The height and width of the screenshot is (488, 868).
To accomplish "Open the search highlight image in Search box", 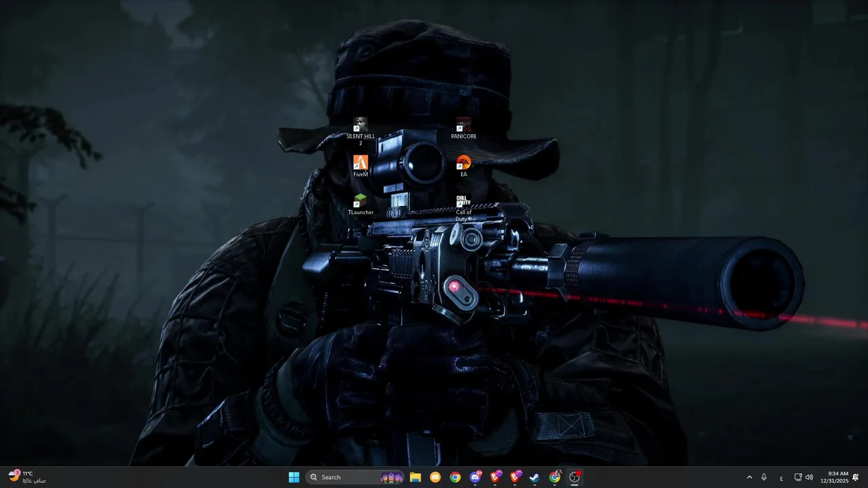I will pos(392,477).
